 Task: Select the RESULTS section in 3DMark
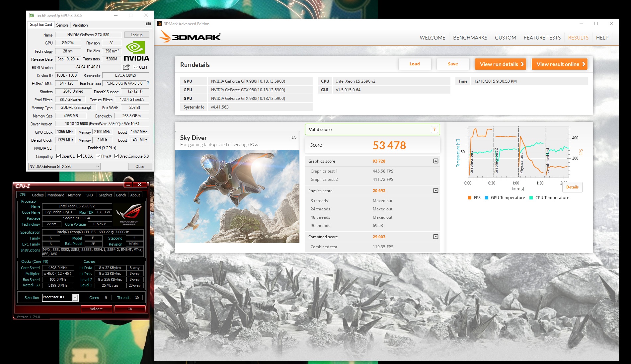click(x=578, y=38)
